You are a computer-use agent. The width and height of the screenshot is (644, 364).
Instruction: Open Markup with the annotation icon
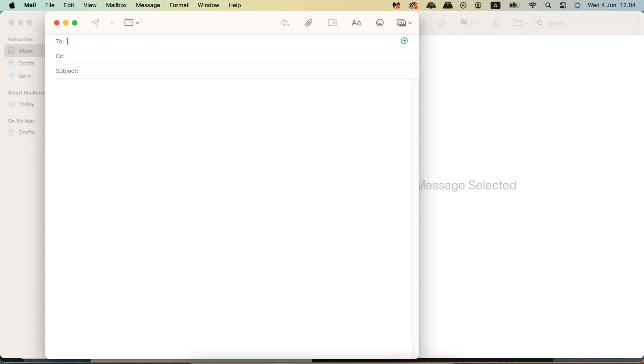(332, 22)
